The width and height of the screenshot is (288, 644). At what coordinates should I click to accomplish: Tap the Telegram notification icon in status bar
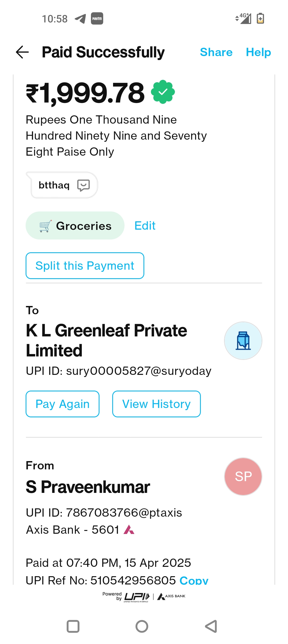80,19
